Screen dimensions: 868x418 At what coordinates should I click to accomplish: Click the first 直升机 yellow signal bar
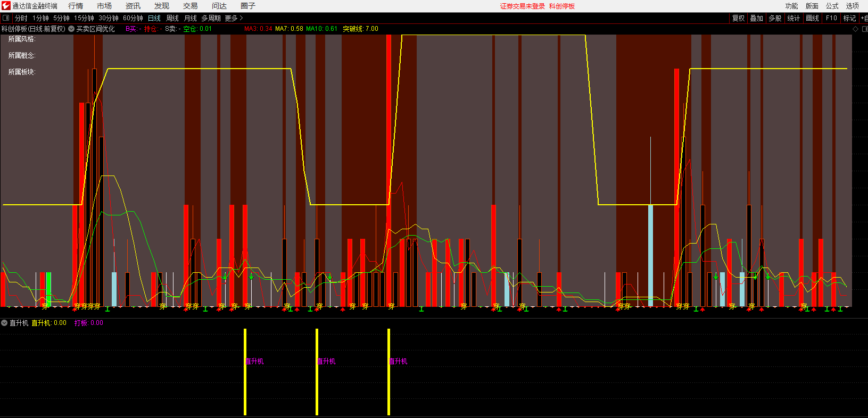click(x=245, y=372)
